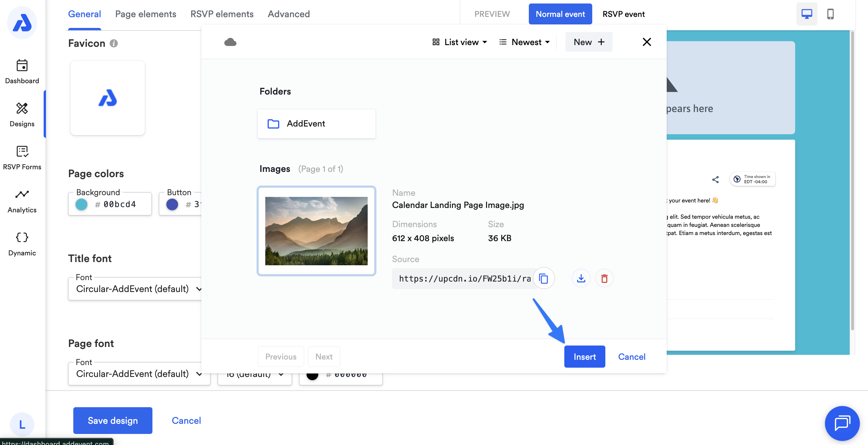
Task: Click the Background color swatch
Action: [x=81, y=204]
